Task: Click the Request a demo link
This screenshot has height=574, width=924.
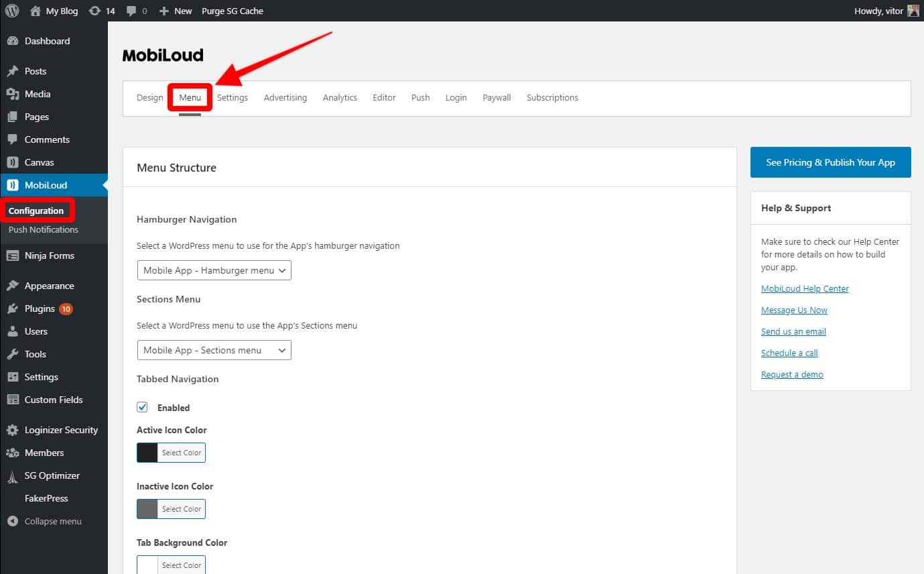Action: pyautogui.click(x=792, y=374)
